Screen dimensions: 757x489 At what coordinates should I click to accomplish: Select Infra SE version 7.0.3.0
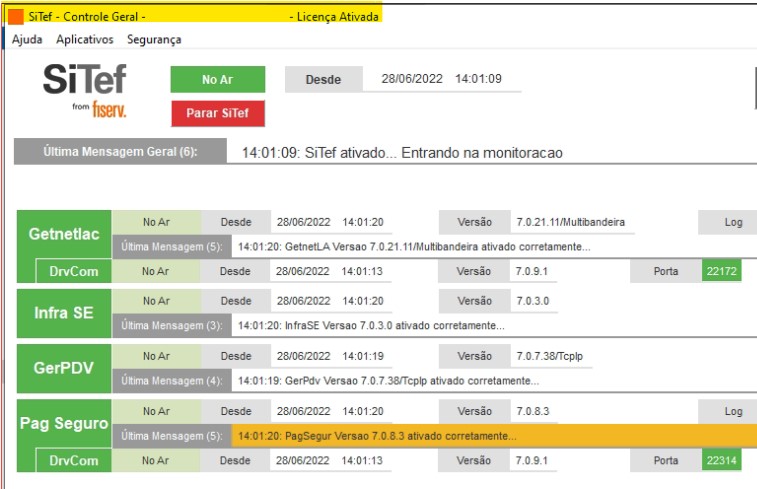click(x=533, y=301)
